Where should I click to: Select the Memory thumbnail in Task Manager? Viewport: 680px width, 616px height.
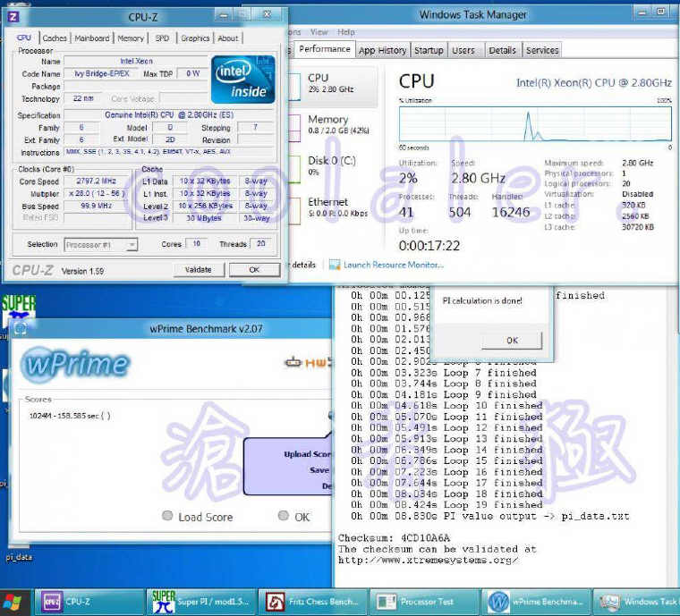point(294,128)
